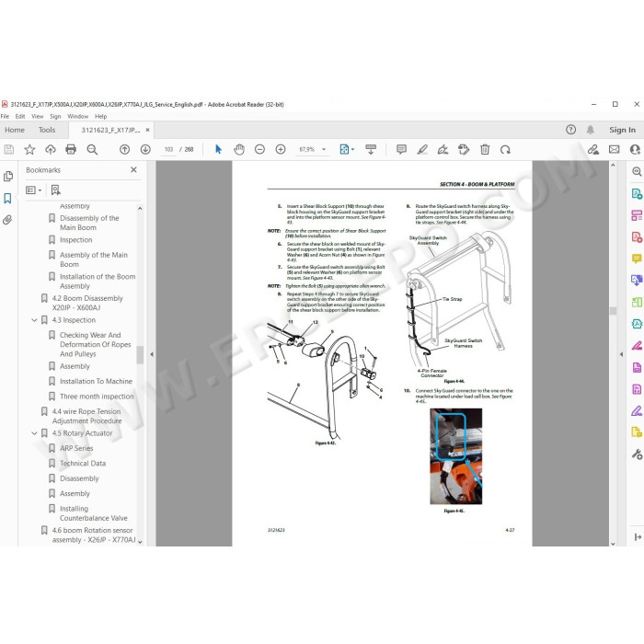Image resolution: width=644 pixels, height=644 pixels.
Task: Open the Help question mark
Action: (x=570, y=130)
